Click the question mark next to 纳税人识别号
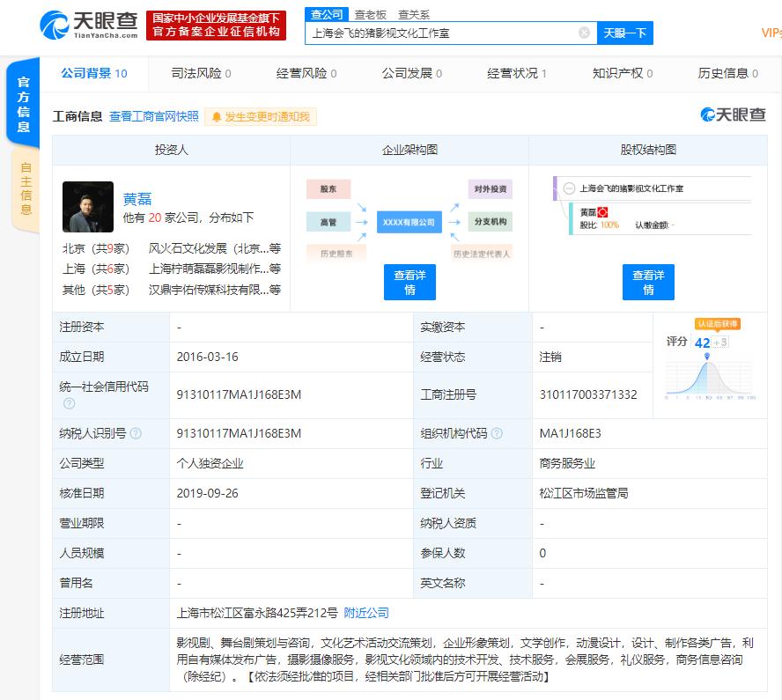782x700 pixels. pos(136,433)
